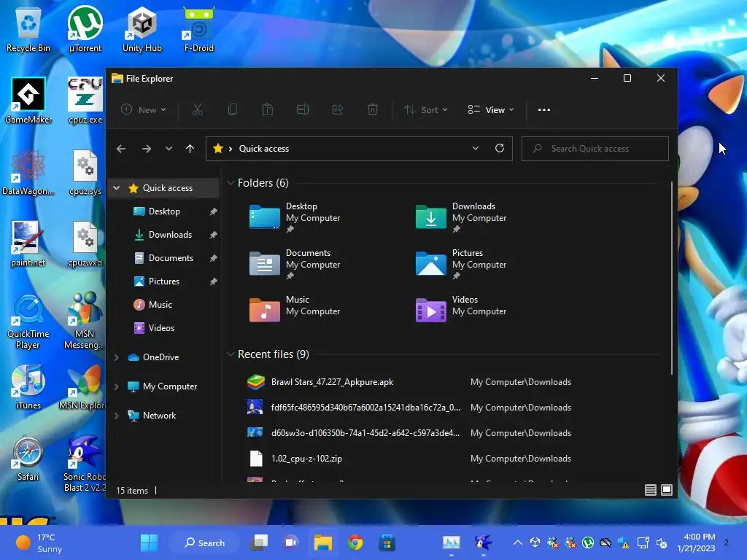The height and width of the screenshot is (560, 747).
Task: Select the Recycle Bin desktop icon
Action: [x=28, y=29]
